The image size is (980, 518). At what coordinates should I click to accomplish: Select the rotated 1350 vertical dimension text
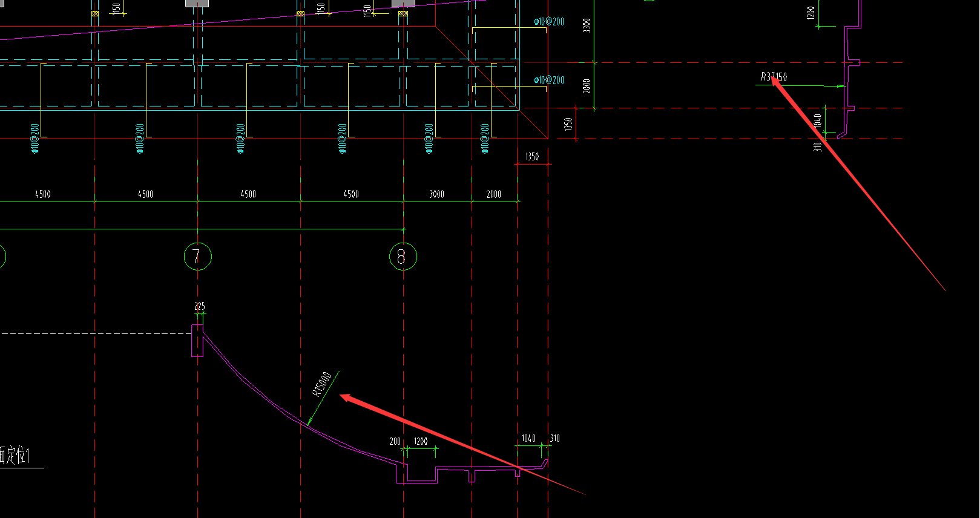(568, 125)
